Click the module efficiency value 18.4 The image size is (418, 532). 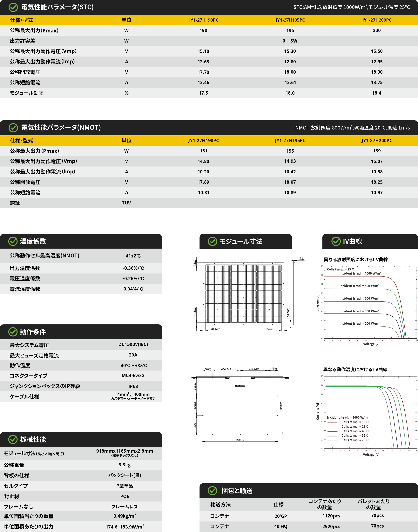pos(377,93)
